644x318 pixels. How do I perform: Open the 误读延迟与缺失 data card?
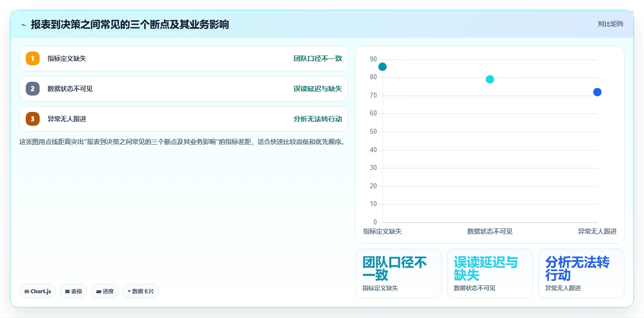pos(490,273)
